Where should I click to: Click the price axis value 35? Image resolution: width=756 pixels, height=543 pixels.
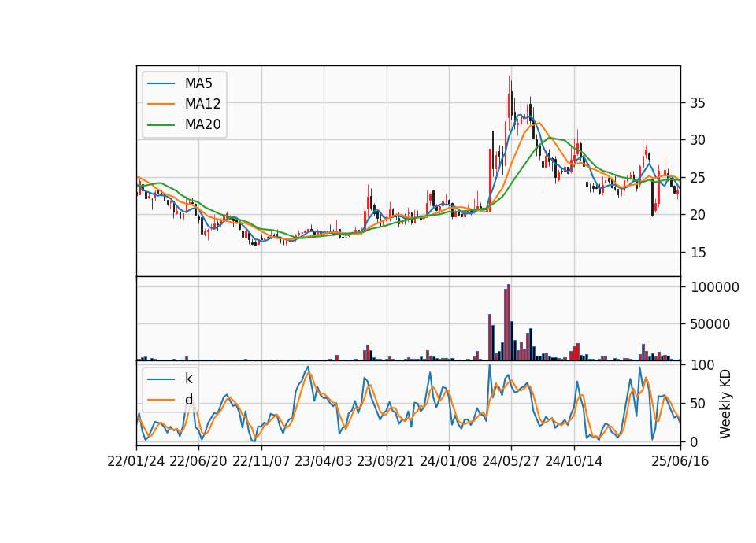pos(699,103)
